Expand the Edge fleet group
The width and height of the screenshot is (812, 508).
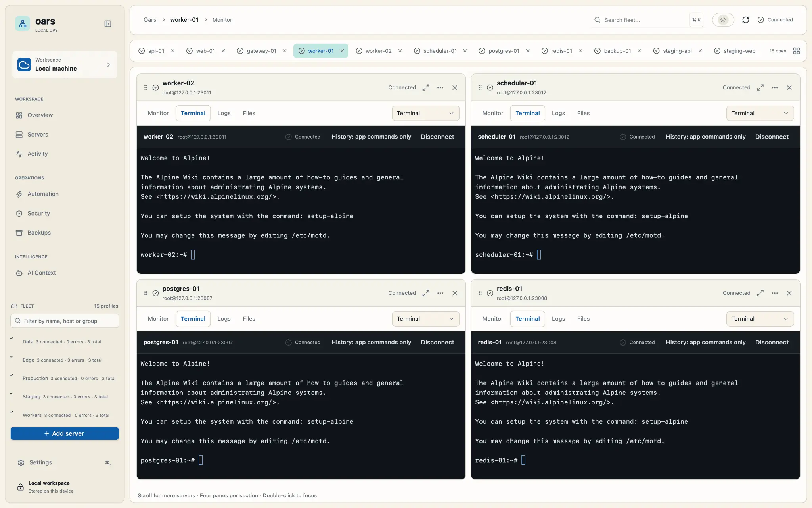11,357
